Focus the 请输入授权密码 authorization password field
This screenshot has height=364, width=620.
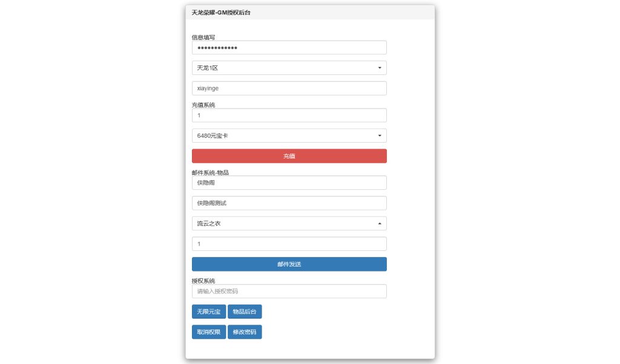(x=289, y=291)
